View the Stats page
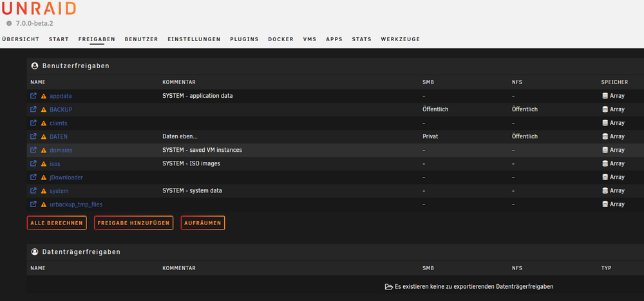The width and height of the screenshot is (644, 301). 361,39
